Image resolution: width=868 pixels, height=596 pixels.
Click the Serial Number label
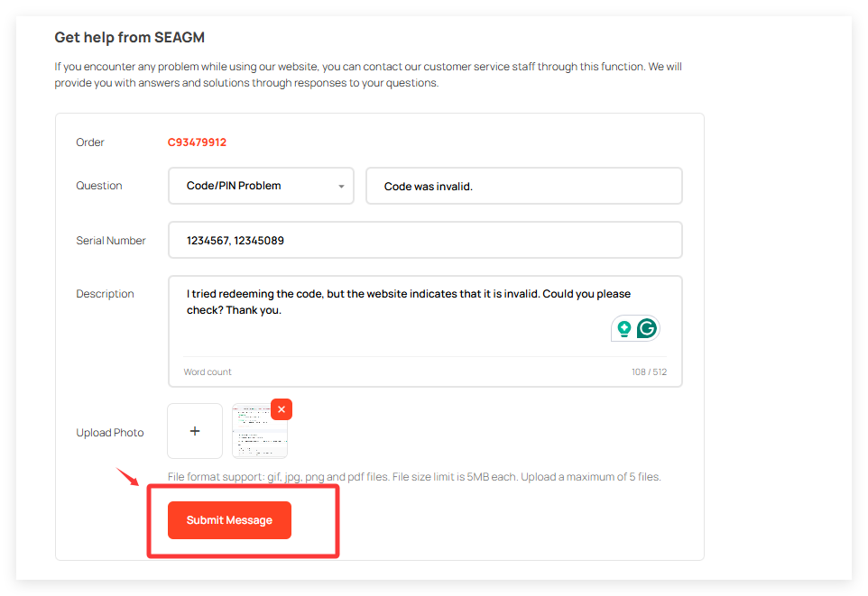pyautogui.click(x=111, y=241)
